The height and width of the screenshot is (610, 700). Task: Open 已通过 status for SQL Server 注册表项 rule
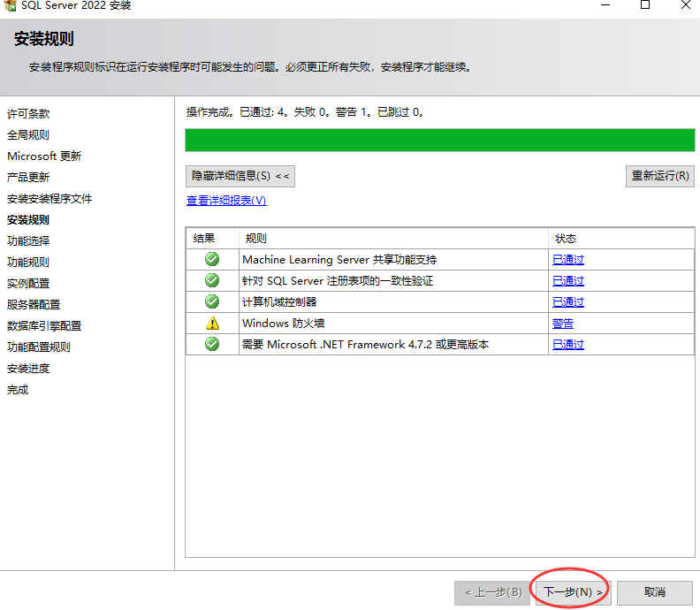point(567,281)
